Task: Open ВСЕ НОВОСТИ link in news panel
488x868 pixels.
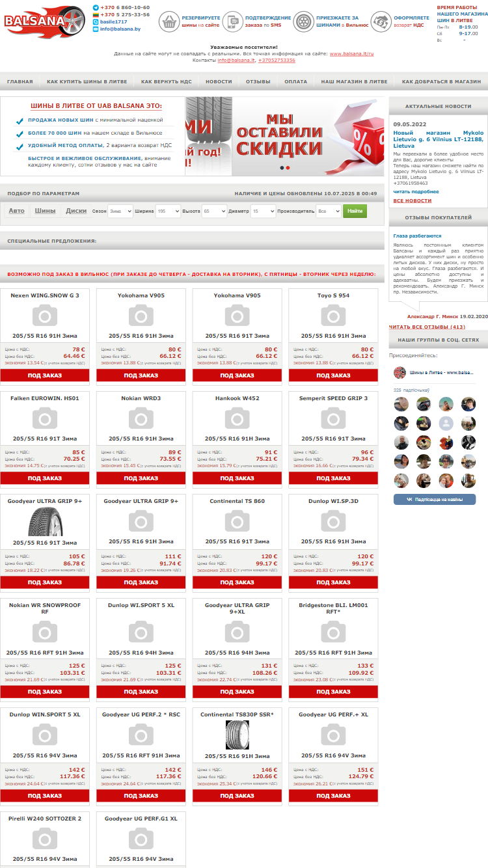Action: [x=413, y=200]
